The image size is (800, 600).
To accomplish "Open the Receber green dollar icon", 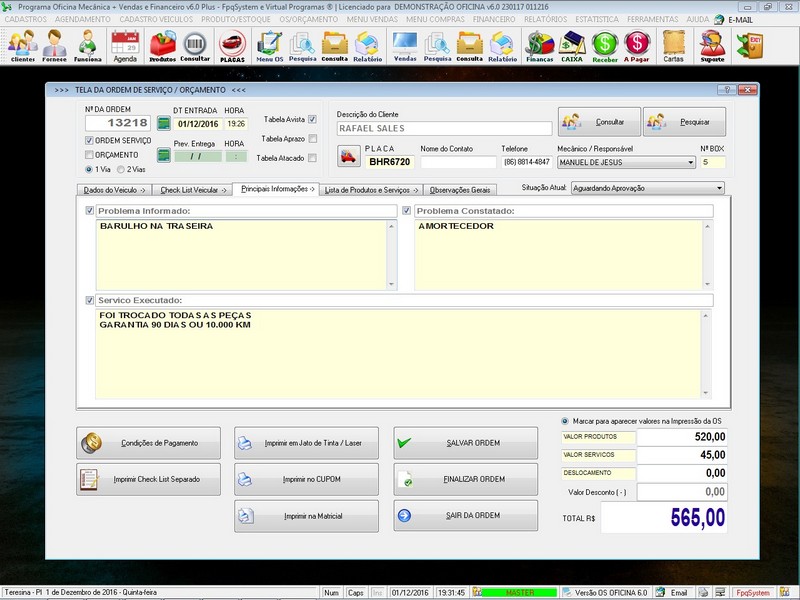I will (x=604, y=46).
